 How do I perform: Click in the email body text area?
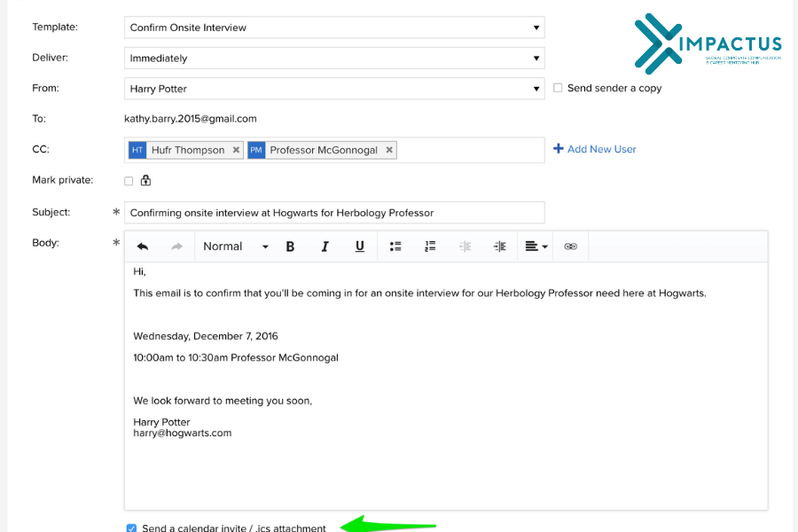[x=446, y=386]
